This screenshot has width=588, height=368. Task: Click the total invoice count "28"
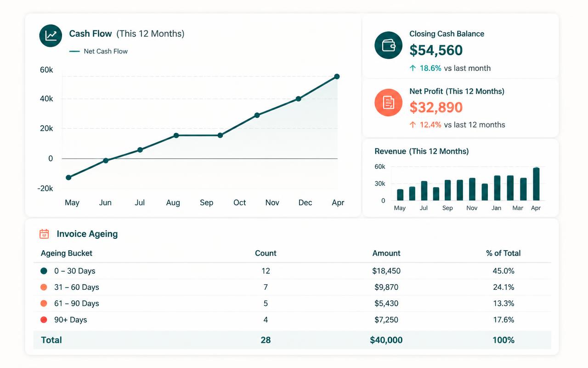coord(266,340)
